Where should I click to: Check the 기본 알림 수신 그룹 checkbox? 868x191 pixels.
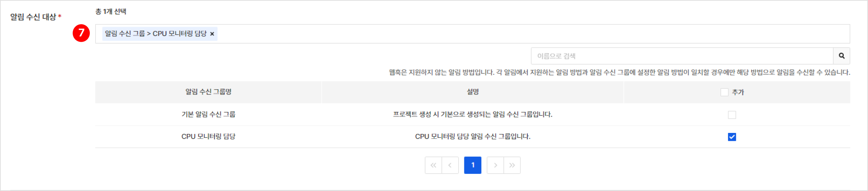732,115
